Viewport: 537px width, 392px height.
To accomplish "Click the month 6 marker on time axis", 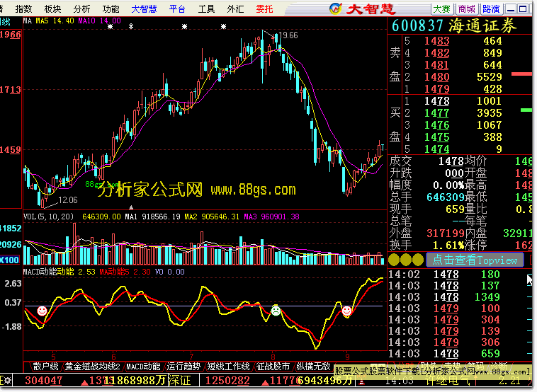I will pos(113,357).
